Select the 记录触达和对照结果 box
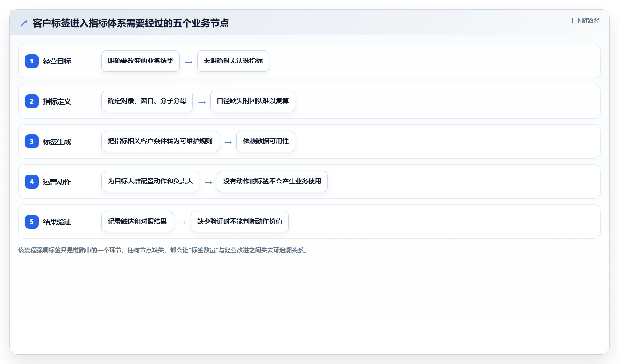This screenshot has height=364, width=619. click(x=137, y=222)
